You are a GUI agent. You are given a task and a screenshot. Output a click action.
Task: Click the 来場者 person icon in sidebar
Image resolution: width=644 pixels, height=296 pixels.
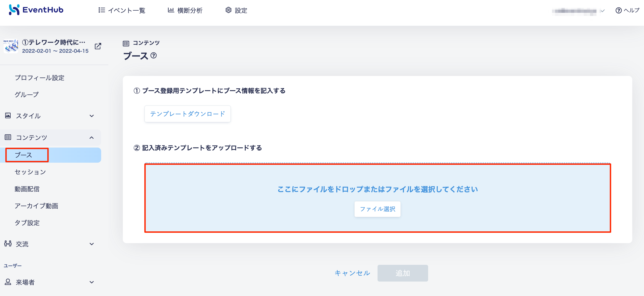(8, 282)
